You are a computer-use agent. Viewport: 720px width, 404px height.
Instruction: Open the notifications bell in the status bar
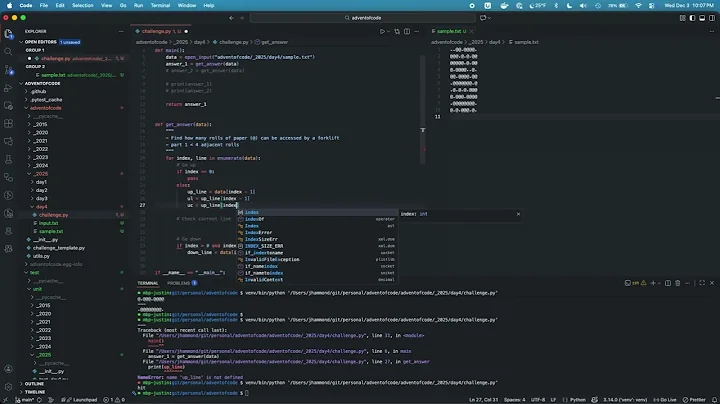click(714, 399)
